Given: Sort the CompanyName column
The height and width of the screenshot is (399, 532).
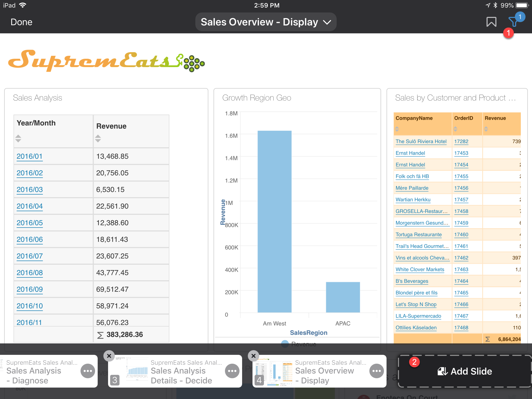Looking at the screenshot, I should (x=397, y=129).
